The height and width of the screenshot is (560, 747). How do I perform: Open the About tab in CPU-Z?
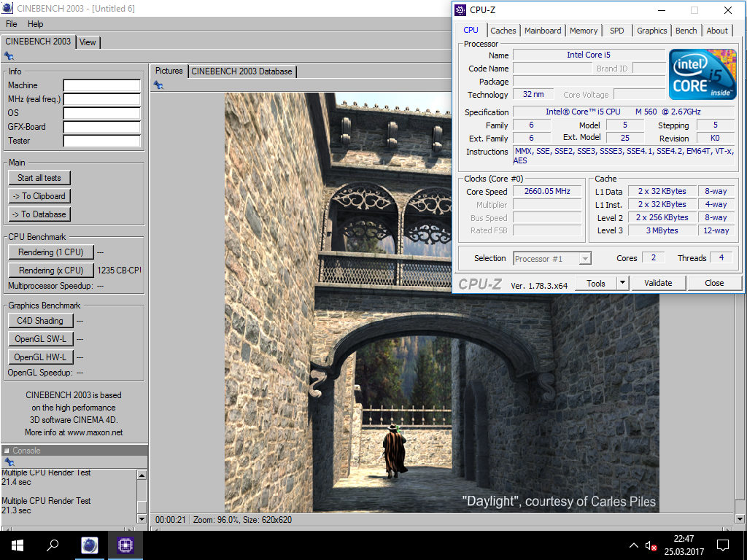[x=717, y=31]
